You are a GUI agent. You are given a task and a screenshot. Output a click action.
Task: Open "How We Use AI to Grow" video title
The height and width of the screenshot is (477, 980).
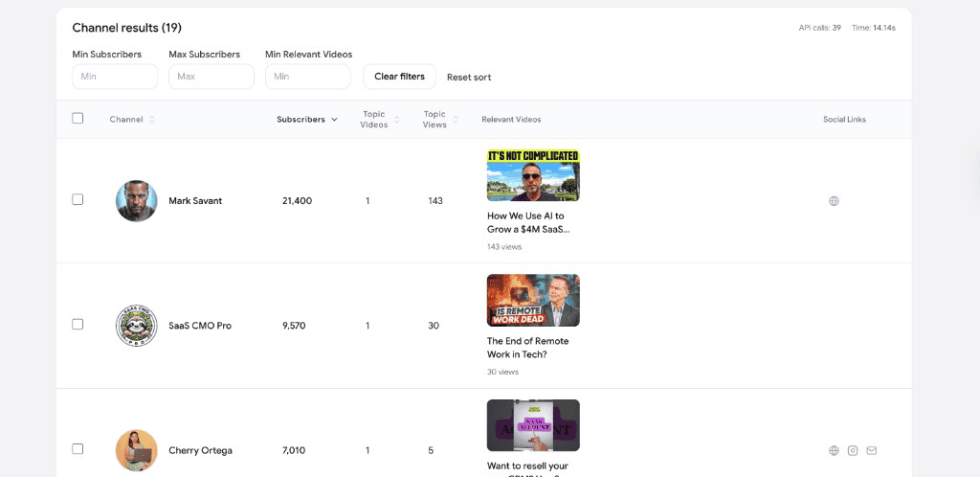[x=528, y=222]
